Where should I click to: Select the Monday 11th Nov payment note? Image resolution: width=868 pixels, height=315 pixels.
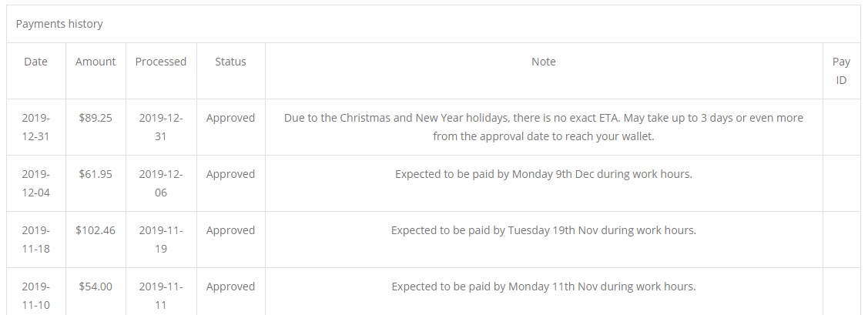pyautogui.click(x=543, y=287)
